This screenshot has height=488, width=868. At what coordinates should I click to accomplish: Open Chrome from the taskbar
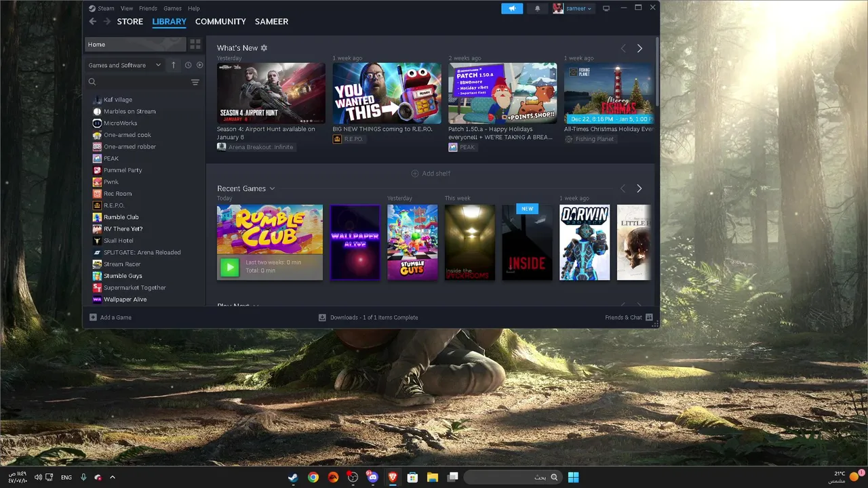tap(313, 477)
